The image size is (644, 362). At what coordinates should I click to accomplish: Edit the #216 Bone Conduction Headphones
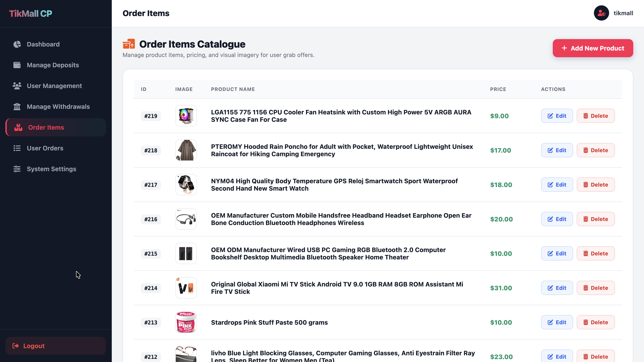pos(557,219)
